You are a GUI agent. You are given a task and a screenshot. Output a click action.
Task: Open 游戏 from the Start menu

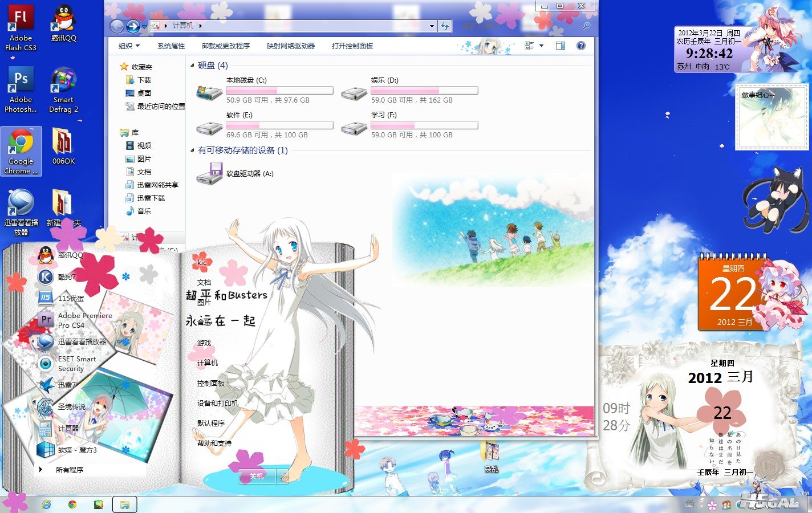coord(204,343)
